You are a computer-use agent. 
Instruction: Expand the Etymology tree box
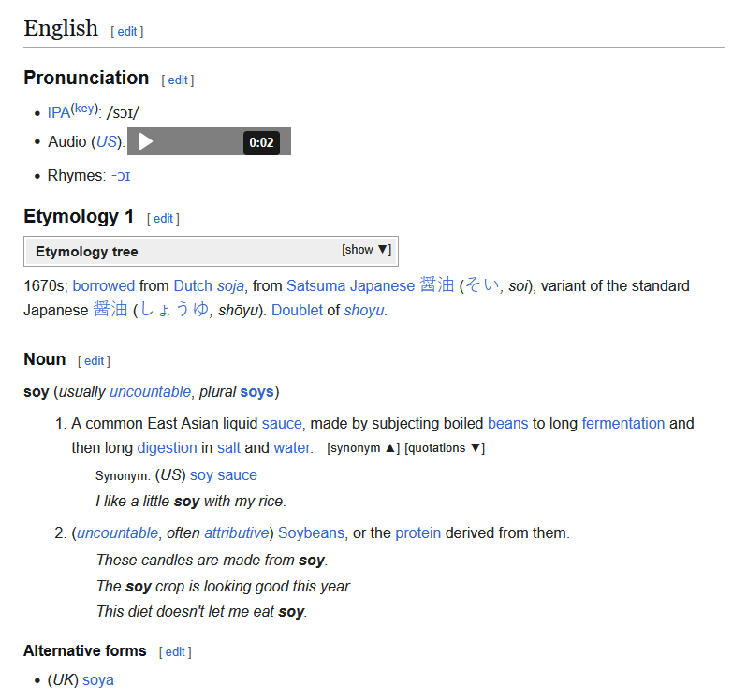[366, 250]
